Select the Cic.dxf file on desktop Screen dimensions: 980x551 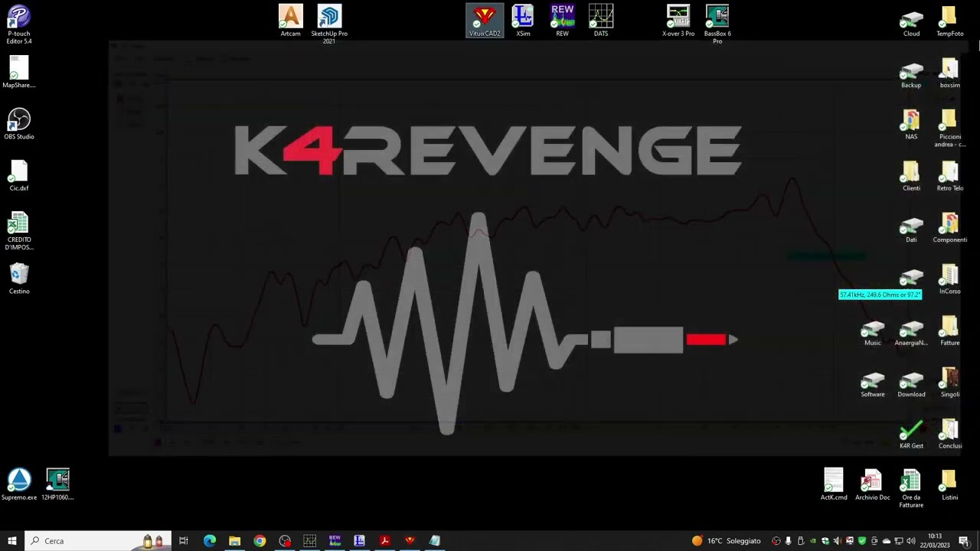(x=18, y=175)
